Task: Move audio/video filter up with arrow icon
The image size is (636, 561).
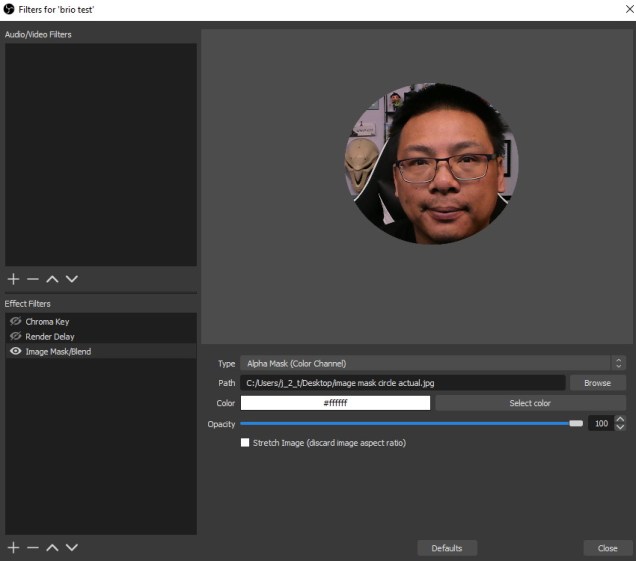Action: 52,279
